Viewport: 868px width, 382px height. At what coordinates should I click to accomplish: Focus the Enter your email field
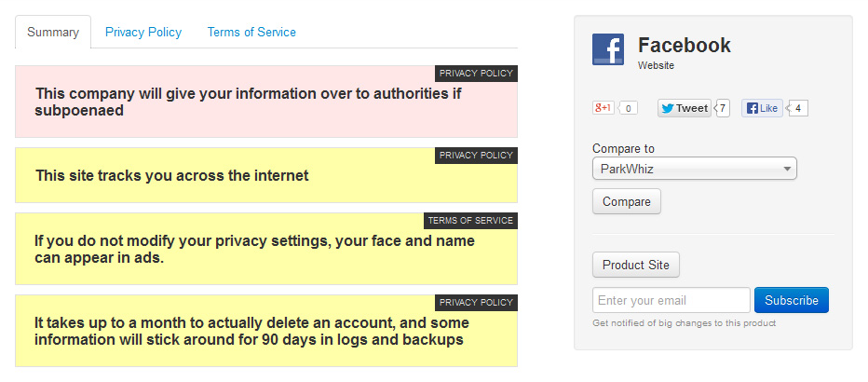click(x=671, y=300)
